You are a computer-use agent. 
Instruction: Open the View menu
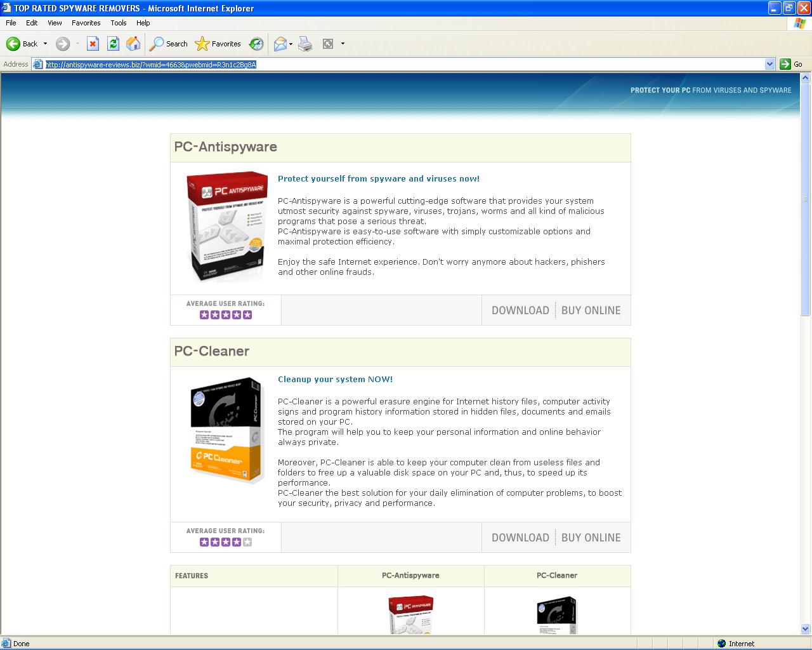(x=55, y=23)
